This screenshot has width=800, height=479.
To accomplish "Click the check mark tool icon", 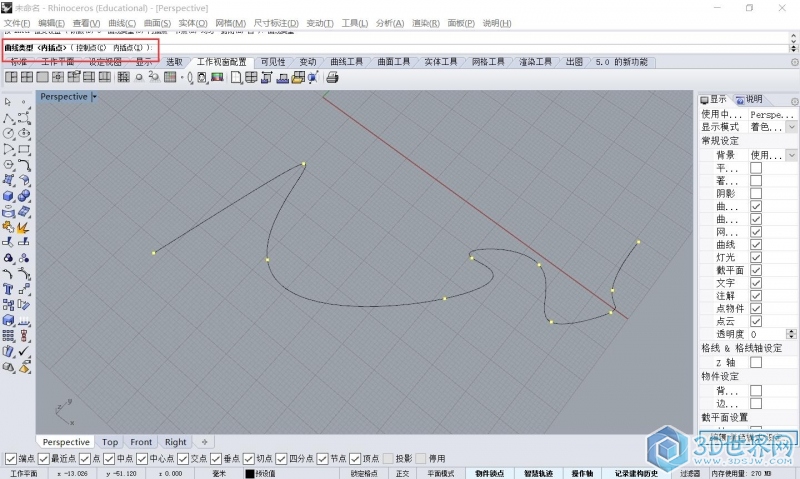I will tap(23, 351).
